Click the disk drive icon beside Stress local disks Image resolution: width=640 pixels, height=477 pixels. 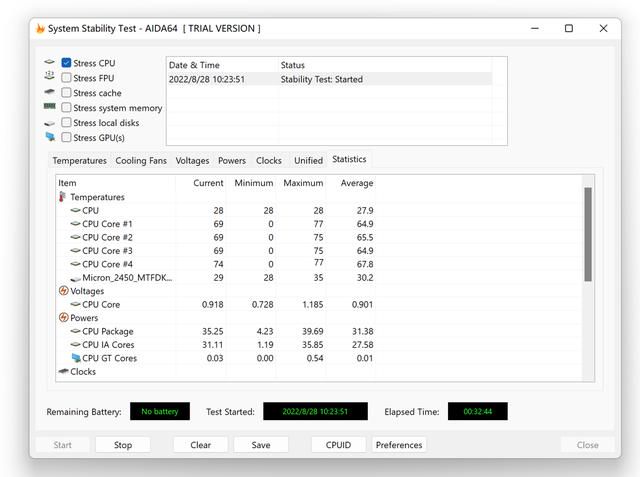(49, 123)
